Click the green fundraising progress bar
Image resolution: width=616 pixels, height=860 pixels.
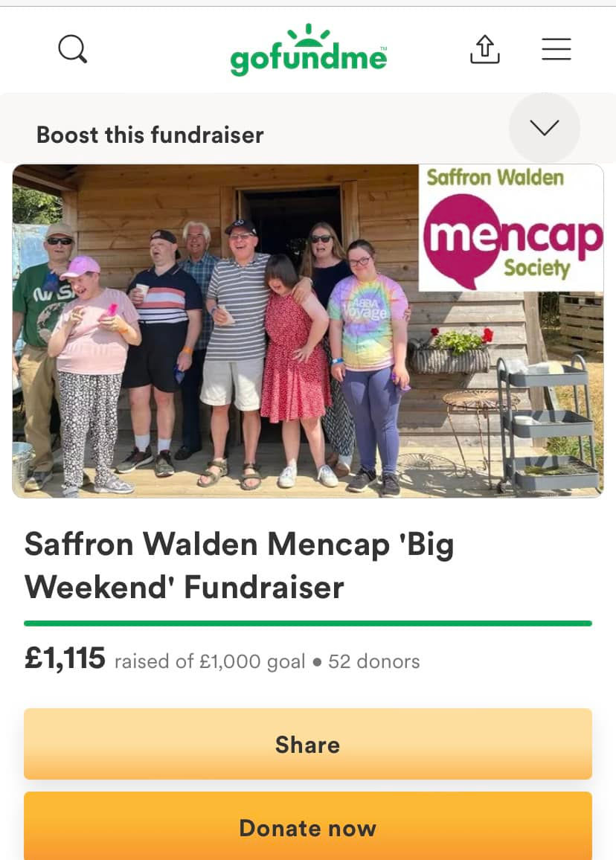click(308, 623)
